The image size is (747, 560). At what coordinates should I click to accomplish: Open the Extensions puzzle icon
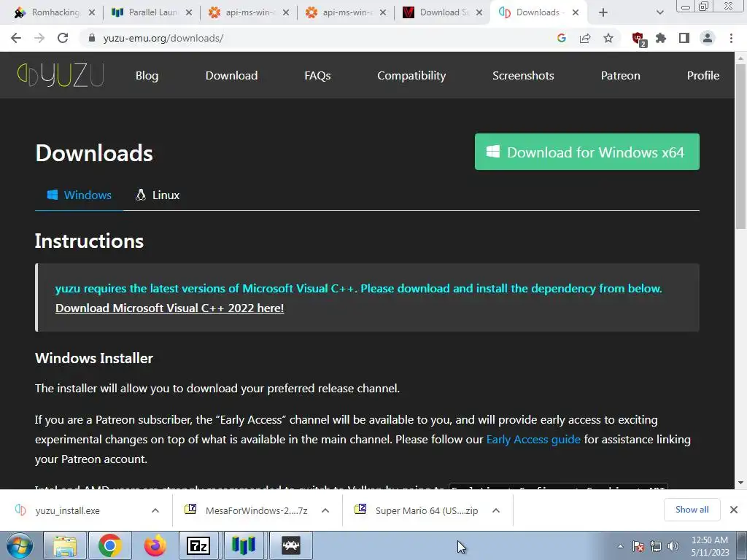coord(661,38)
